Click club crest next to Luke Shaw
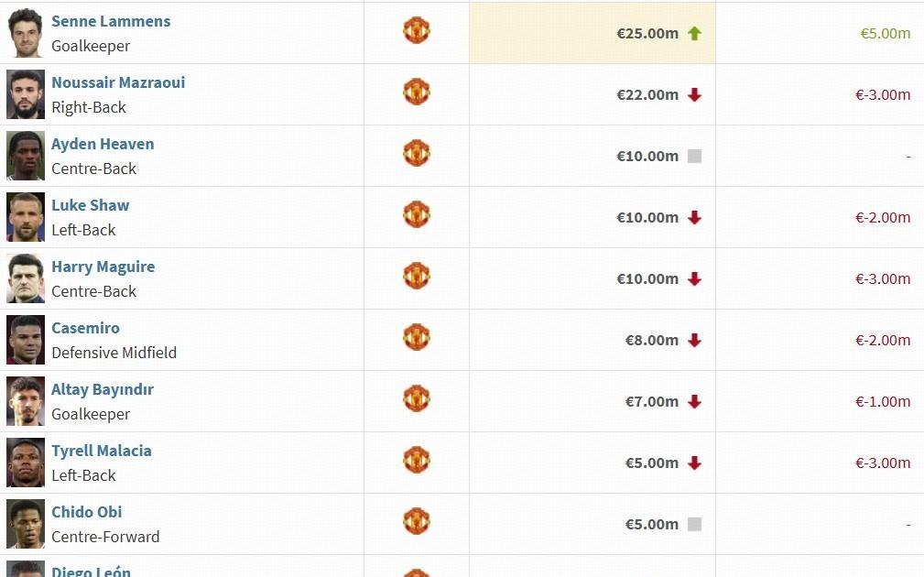924x577 pixels. click(417, 214)
